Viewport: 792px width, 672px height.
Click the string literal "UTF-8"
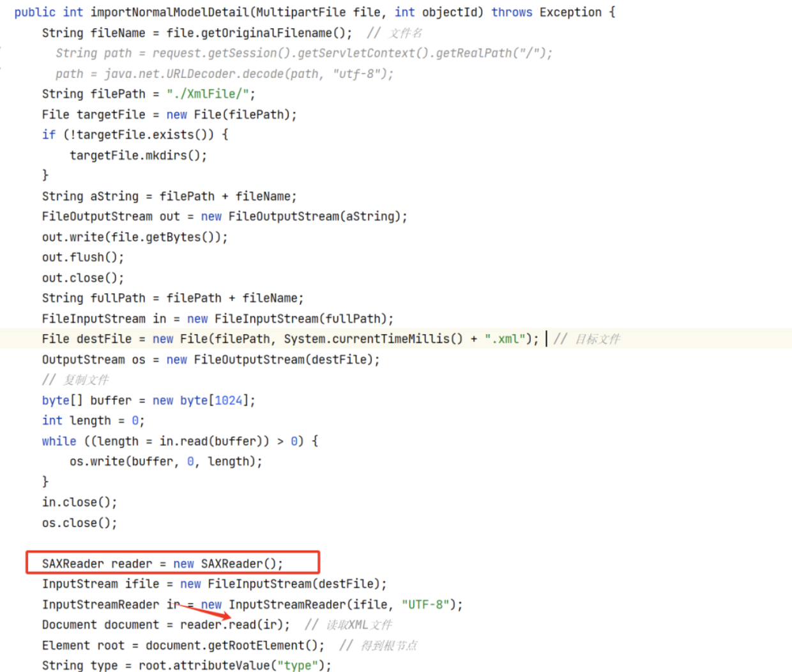(425, 605)
